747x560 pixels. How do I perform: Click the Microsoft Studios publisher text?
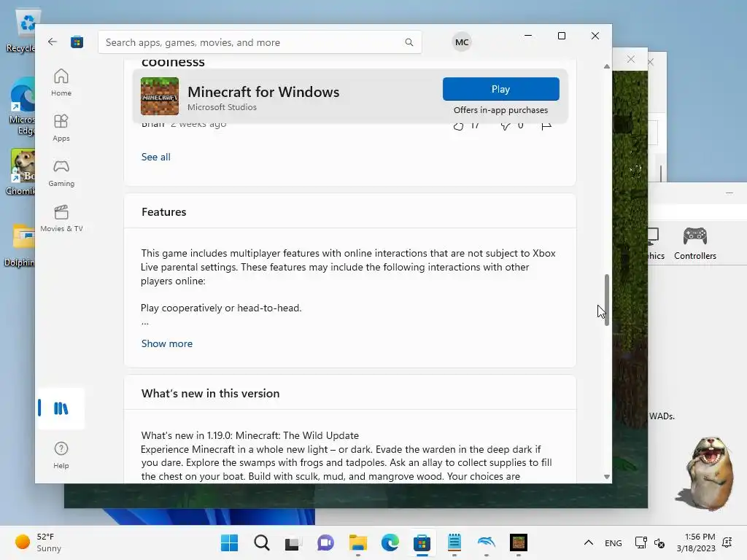click(222, 107)
